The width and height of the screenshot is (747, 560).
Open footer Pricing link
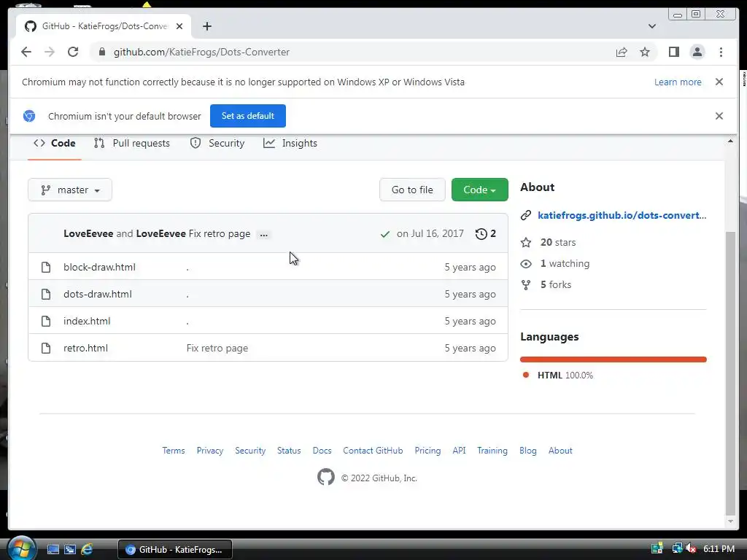coord(427,451)
